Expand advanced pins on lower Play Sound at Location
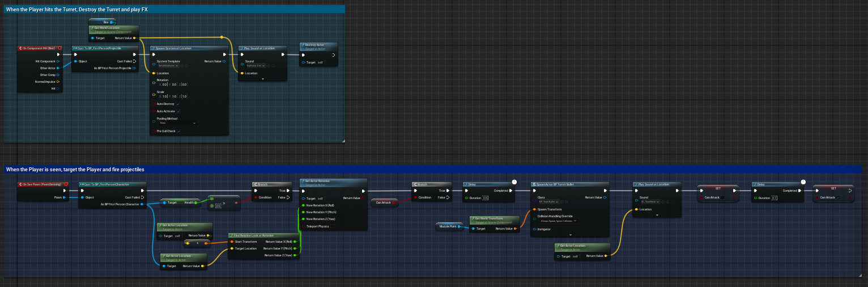 coord(657,215)
